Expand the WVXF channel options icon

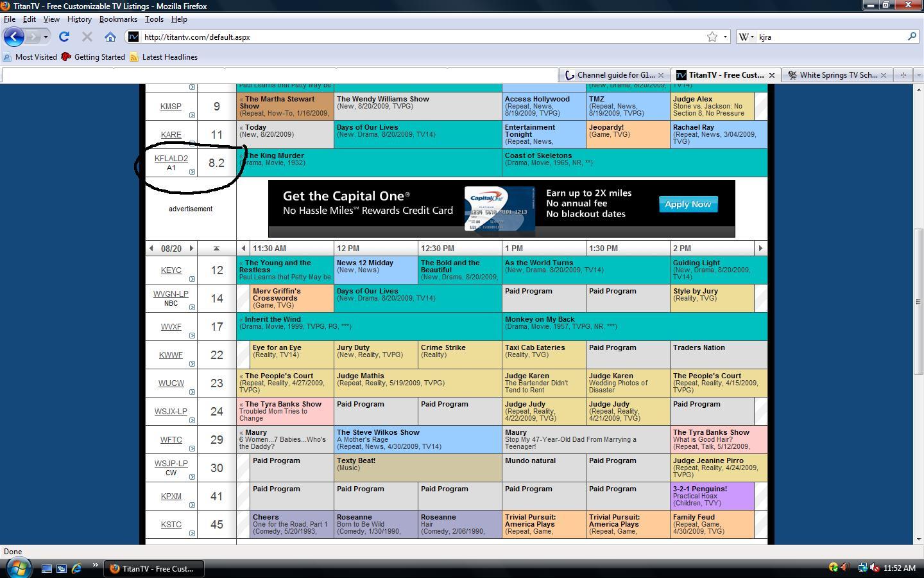tap(192, 336)
